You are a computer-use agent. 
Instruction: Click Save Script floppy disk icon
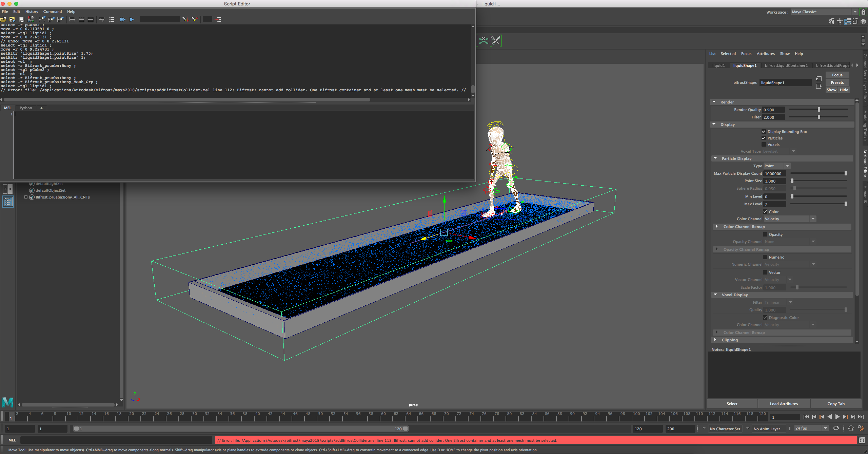pyautogui.click(x=21, y=19)
